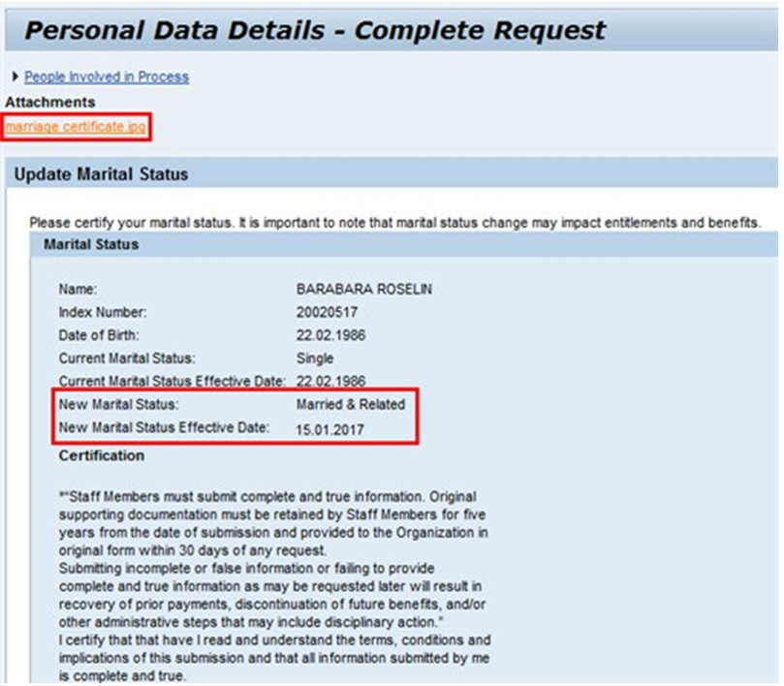Image resolution: width=784 pixels, height=686 pixels.
Task: Click the Personal Data Details page title
Action: 315,30
